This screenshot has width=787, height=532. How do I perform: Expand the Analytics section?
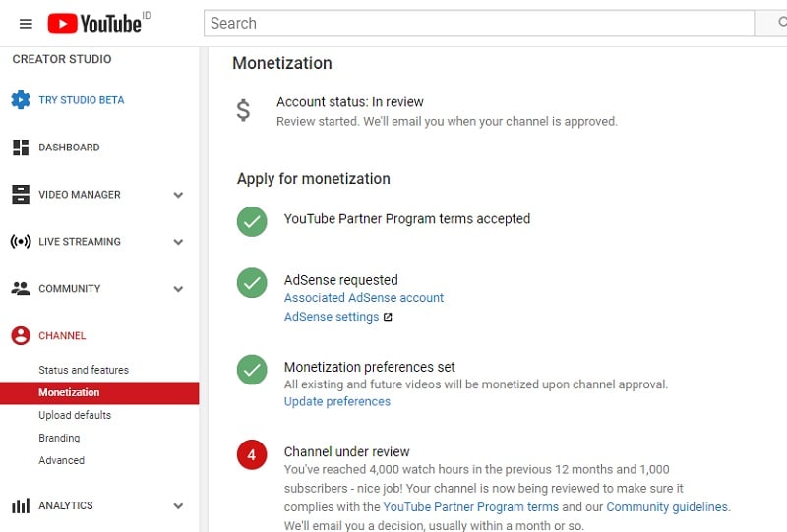pyautogui.click(x=178, y=506)
